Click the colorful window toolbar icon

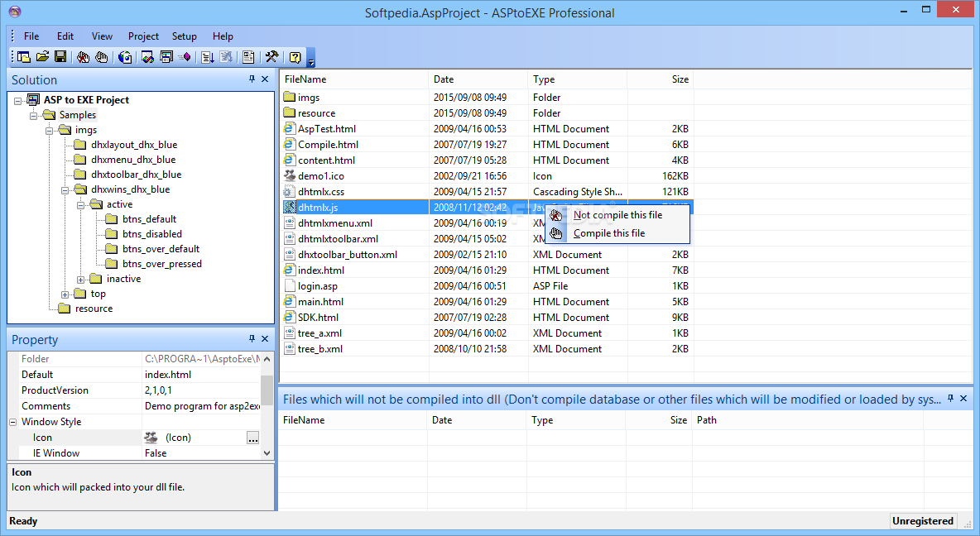[x=147, y=57]
